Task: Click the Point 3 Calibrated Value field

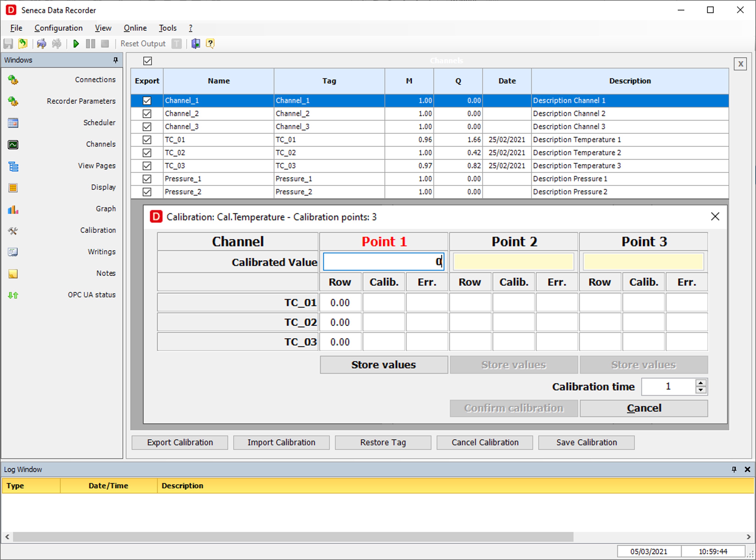Action: coord(643,262)
